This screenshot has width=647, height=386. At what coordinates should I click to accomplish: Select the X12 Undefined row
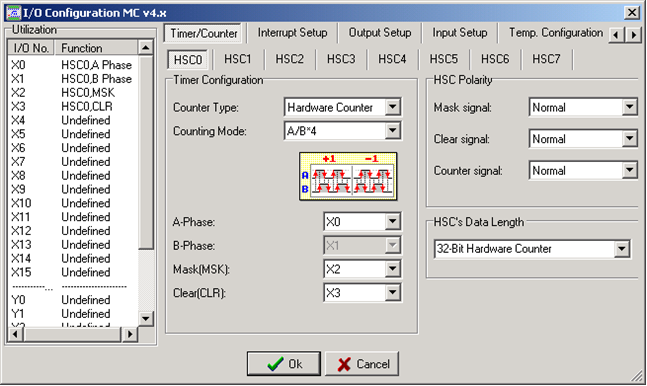coord(73,231)
